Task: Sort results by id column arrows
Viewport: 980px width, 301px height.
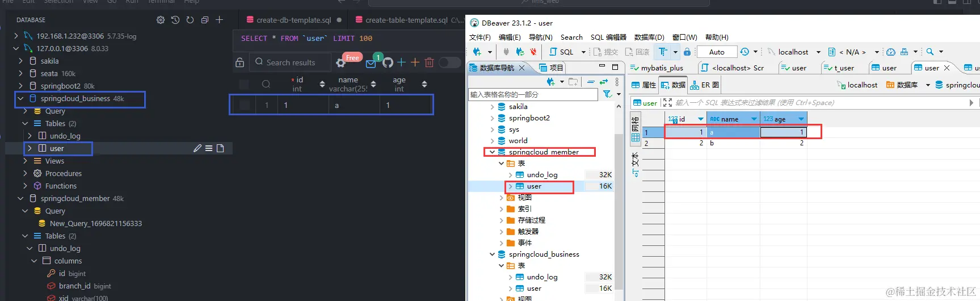Action: (322, 84)
